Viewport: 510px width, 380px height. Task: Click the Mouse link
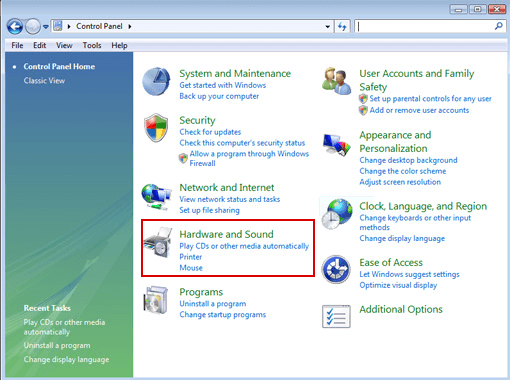point(191,268)
